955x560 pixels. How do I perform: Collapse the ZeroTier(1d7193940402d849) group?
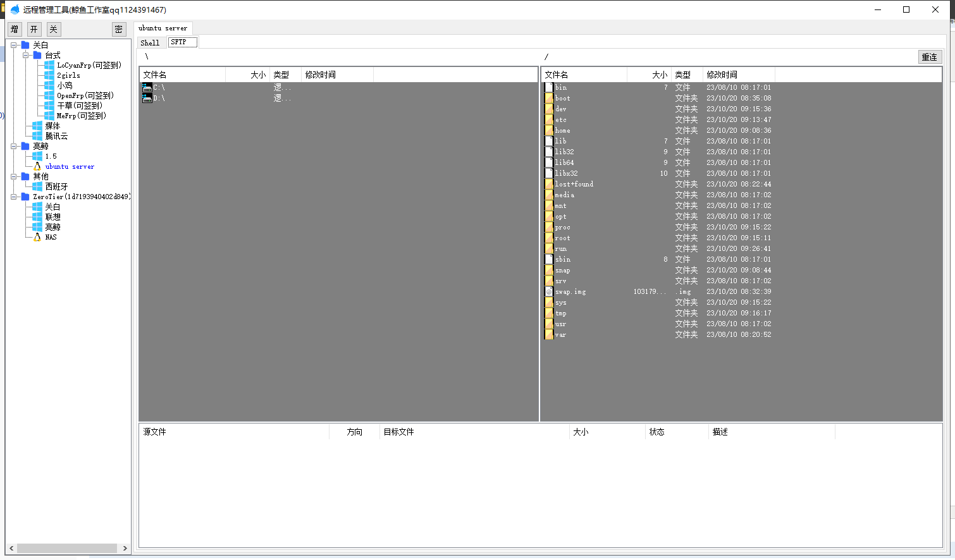coord(13,197)
